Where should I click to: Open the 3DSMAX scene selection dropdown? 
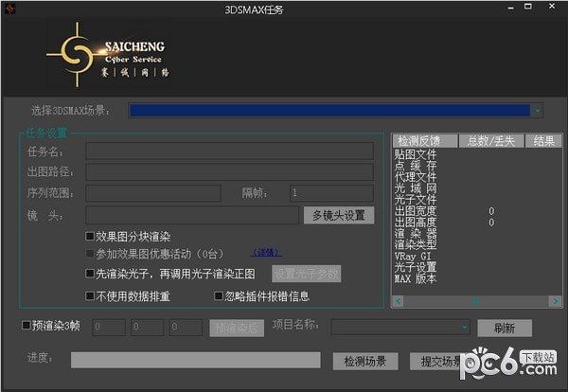click(x=537, y=111)
